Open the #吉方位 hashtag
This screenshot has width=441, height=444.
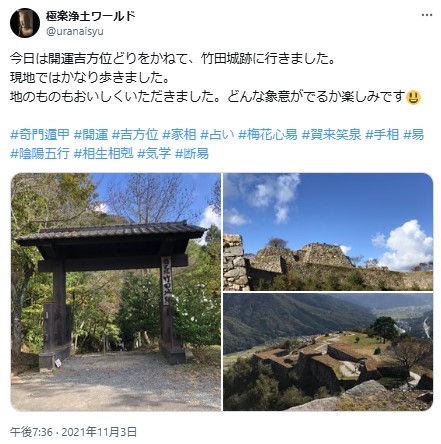pos(135,135)
